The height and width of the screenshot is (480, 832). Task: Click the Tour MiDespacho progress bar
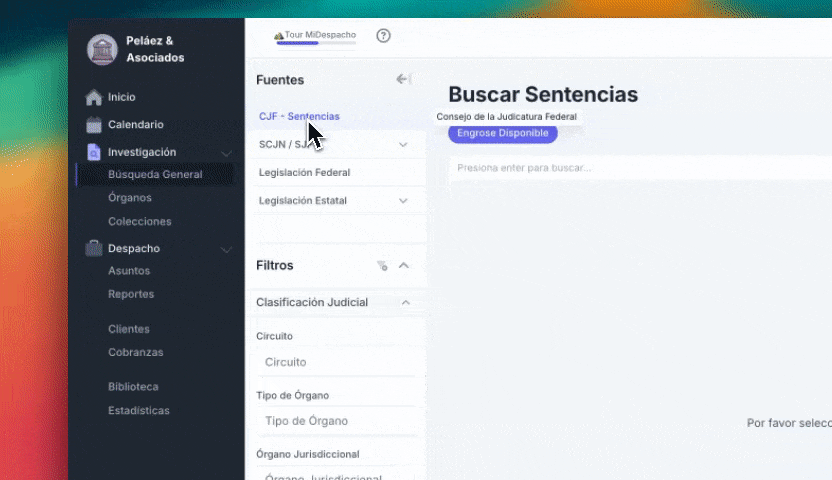pyautogui.click(x=315, y=43)
